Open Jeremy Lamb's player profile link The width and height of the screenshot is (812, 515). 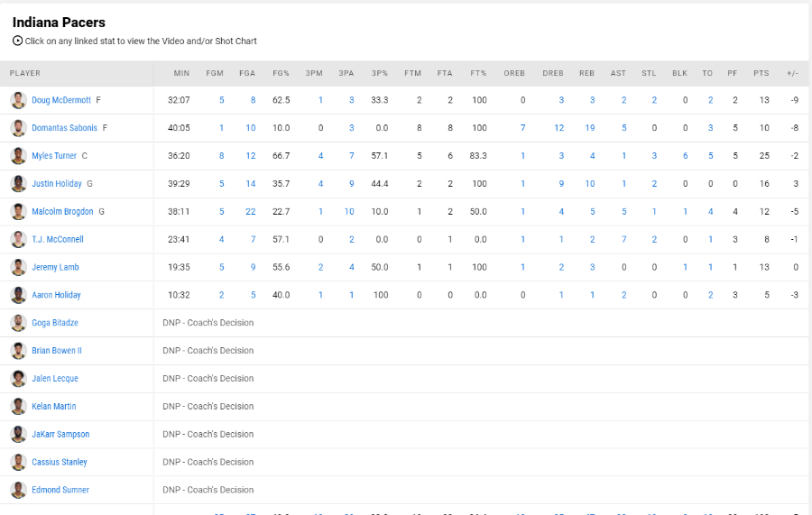pyautogui.click(x=55, y=268)
